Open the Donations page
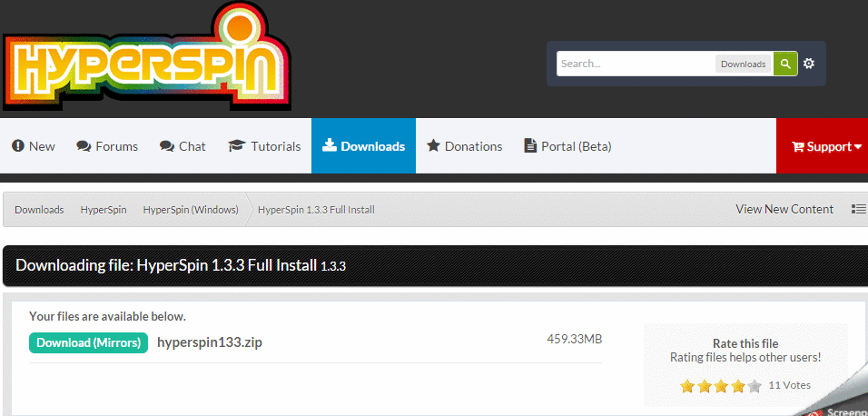This screenshot has width=868, height=416. 464,146
